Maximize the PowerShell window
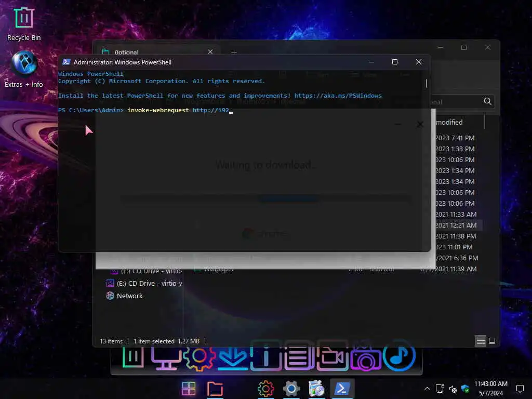This screenshot has height=399, width=532. pyautogui.click(x=395, y=62)
